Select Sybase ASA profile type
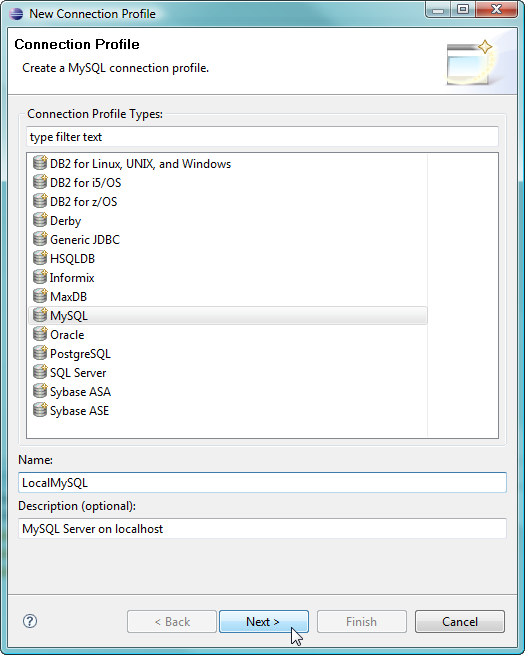Screen dimensions: 525x655 [x=80, y=392]
